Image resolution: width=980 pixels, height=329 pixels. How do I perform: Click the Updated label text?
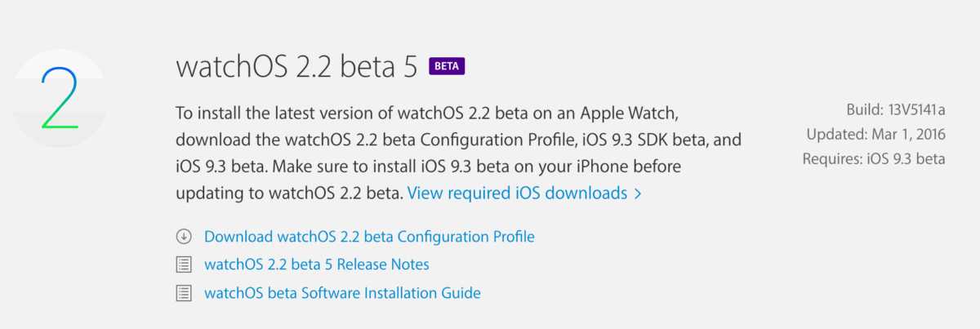coord(835,134)
